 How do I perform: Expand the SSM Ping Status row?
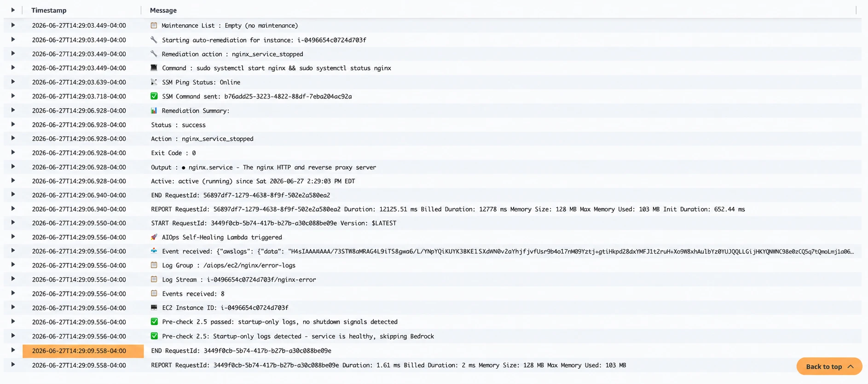[13, 82]
